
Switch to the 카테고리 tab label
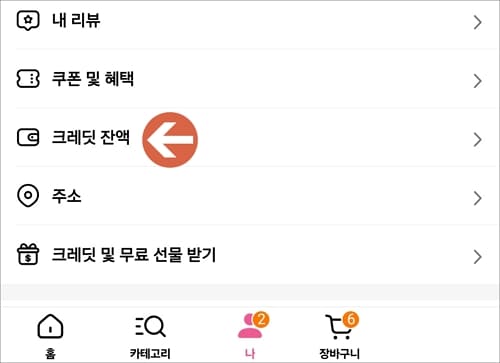(150, 353)
